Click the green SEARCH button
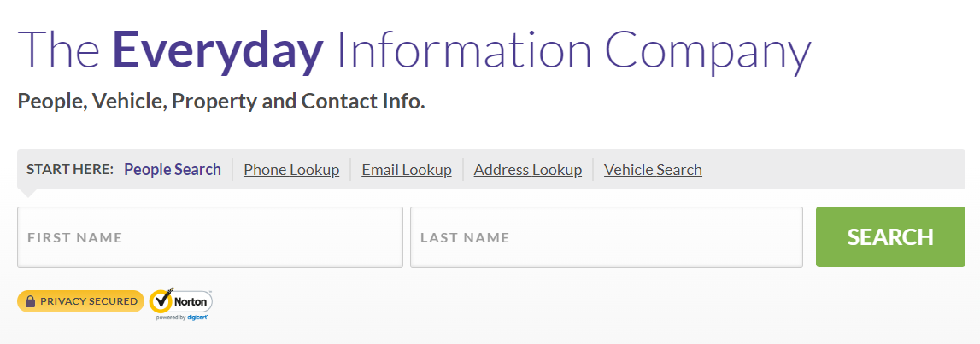This screenshot has width=980, height=344. pos(890,236)
